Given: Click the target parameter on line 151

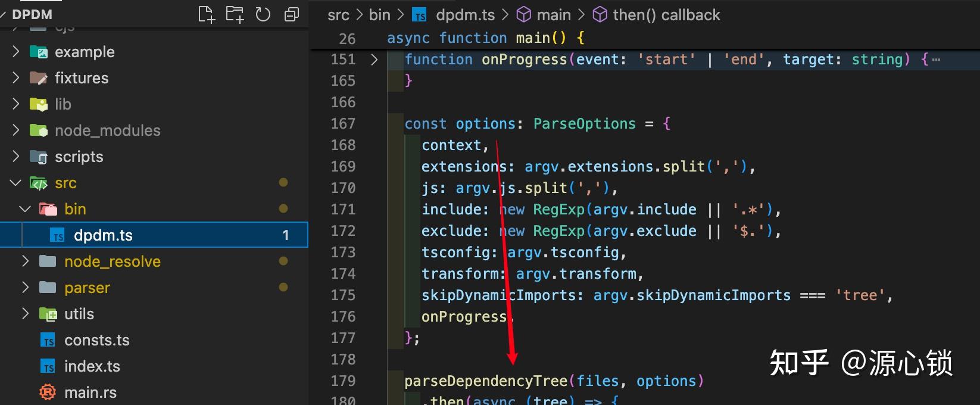Looking at the screenshot, I should pos(808,60).
